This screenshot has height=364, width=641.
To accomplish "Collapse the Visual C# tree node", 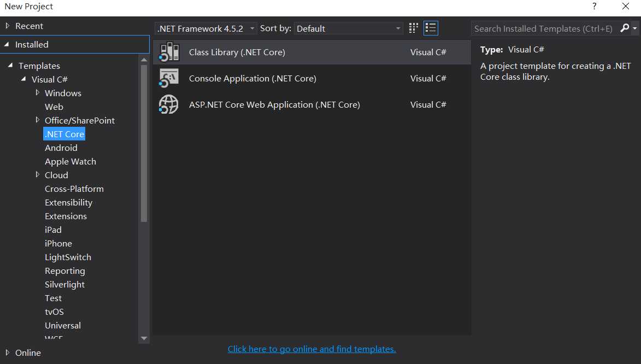I will coord(23,79).
